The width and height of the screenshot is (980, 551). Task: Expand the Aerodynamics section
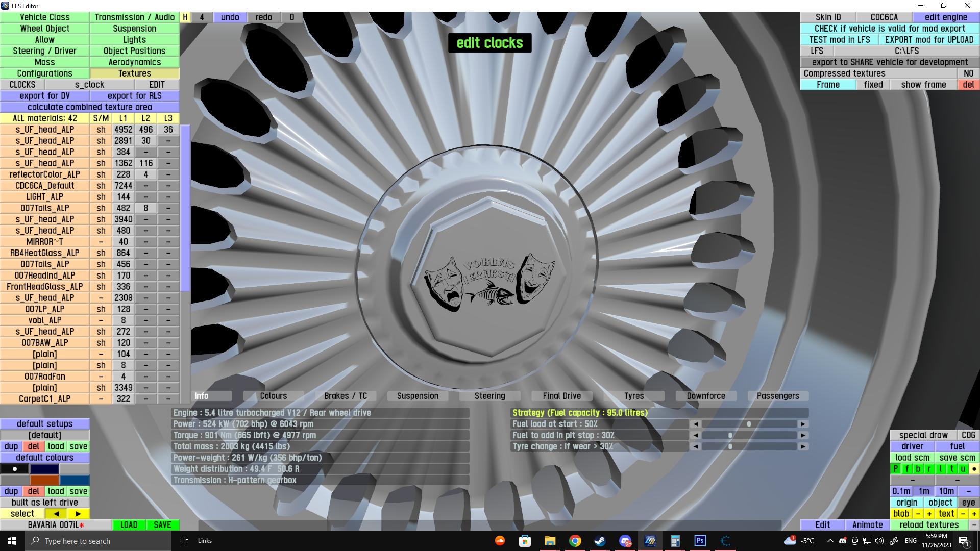tap(134, 62)
